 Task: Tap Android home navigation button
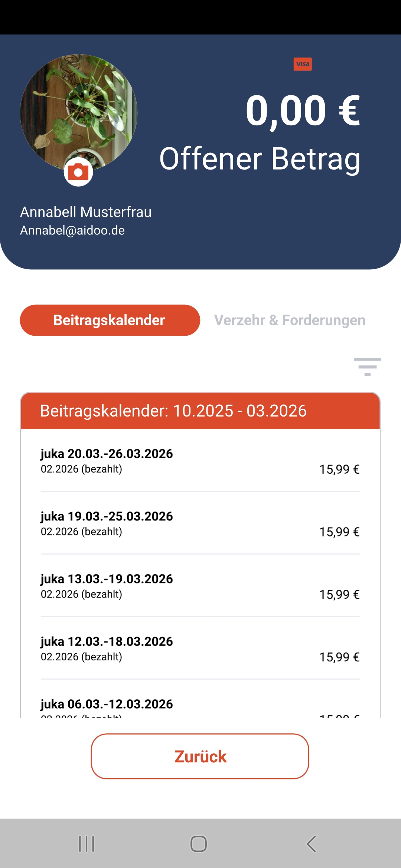(199, 844)
